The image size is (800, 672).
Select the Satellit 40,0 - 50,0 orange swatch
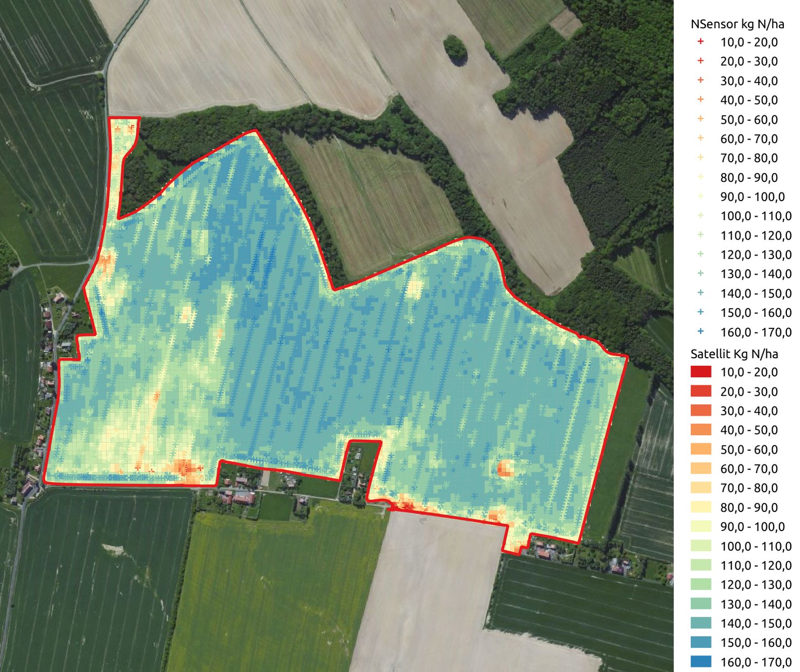pyautogui.click(x=701, y=430)
